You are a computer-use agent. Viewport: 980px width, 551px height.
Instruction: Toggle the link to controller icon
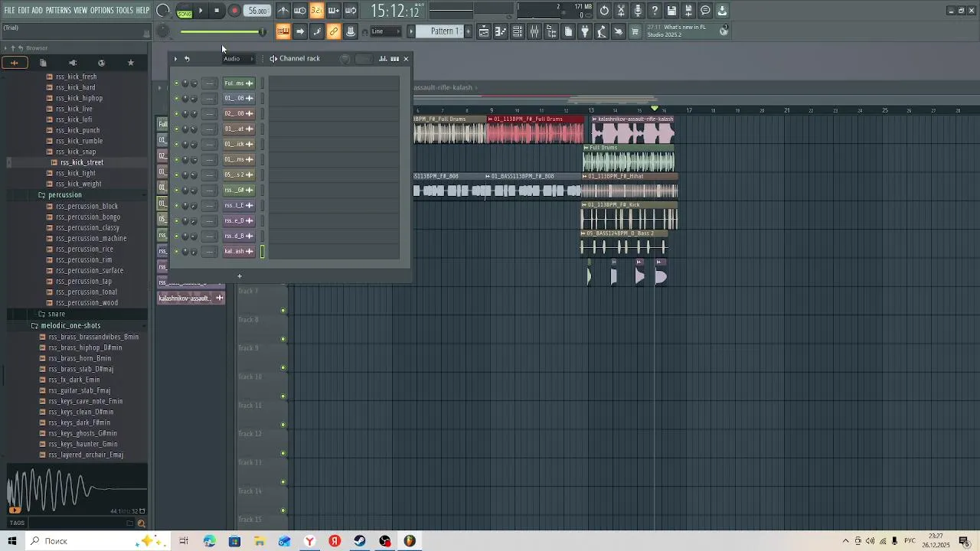[334, 31]
